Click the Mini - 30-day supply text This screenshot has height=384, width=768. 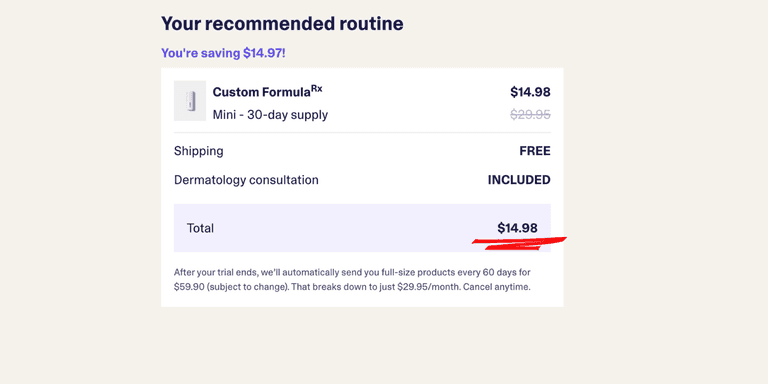tap(270, 115)
